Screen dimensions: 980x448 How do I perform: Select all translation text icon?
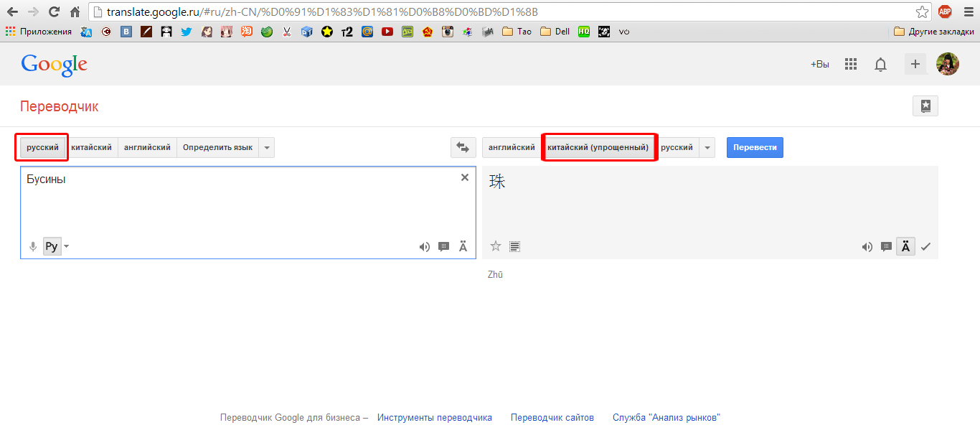point(514,247)
